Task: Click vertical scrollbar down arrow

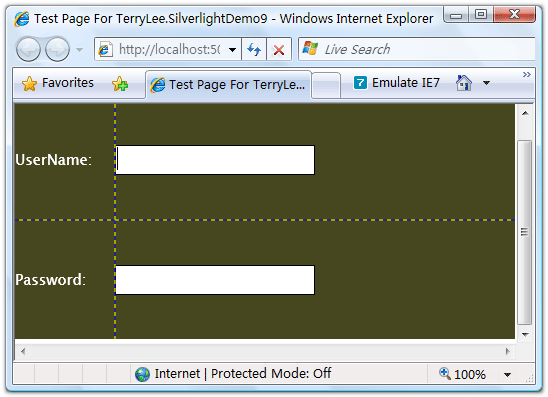Action: tap(525, 334)
